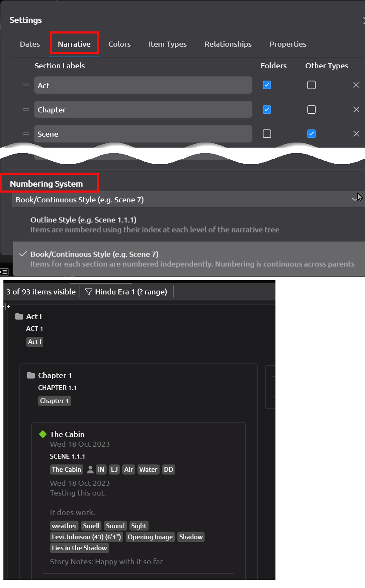Open the Item Types tab
Image resolution: width=365 pixels, height=588 pixels.
168,44
